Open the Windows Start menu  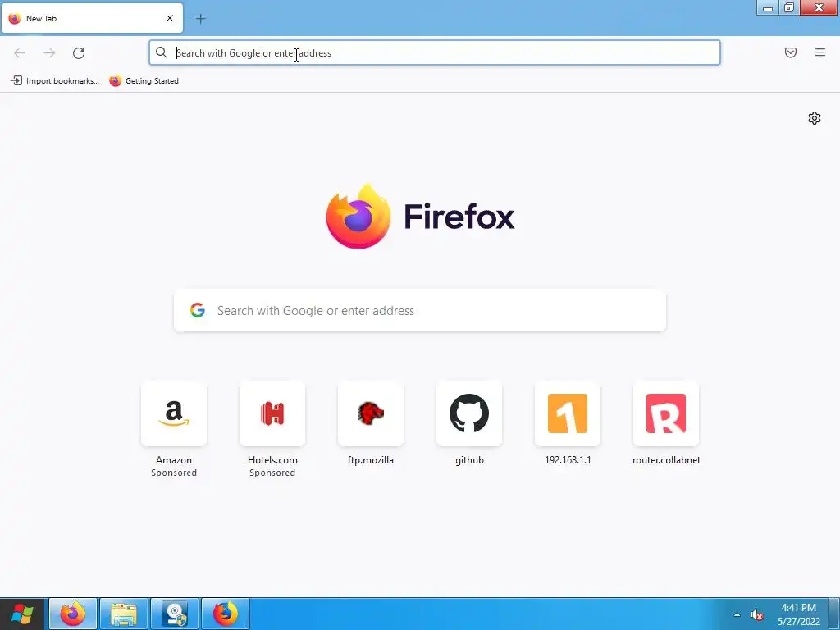tap(22, 614)
